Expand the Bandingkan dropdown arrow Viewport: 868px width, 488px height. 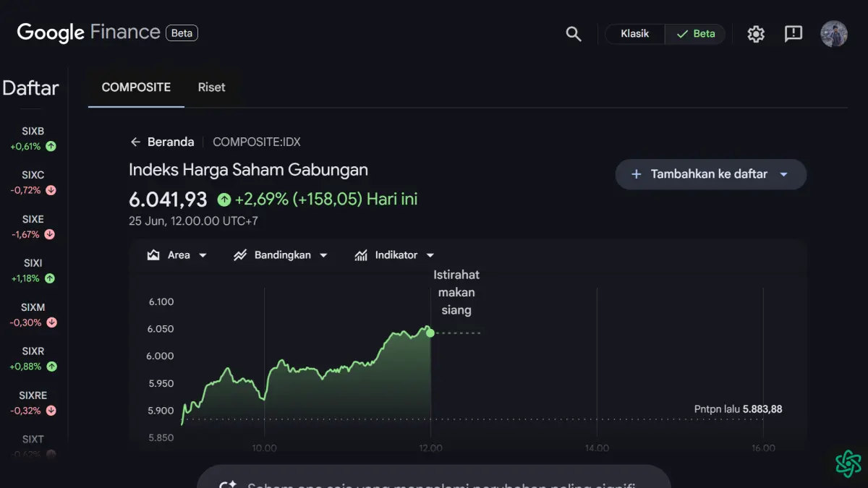pyautogui.click(x=323, y=255)
